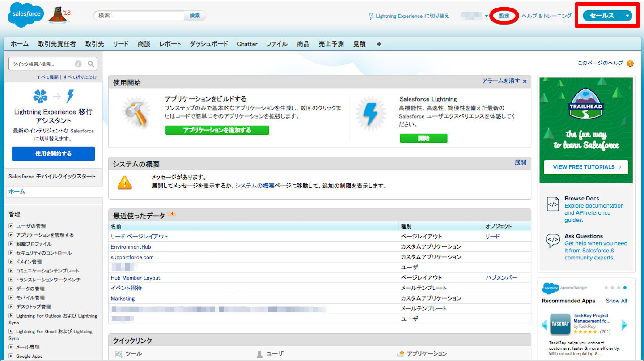The width and height of the screenshot is (644, 361).
Task: Open the ホーム tab
Action: (x=20, y=44)
